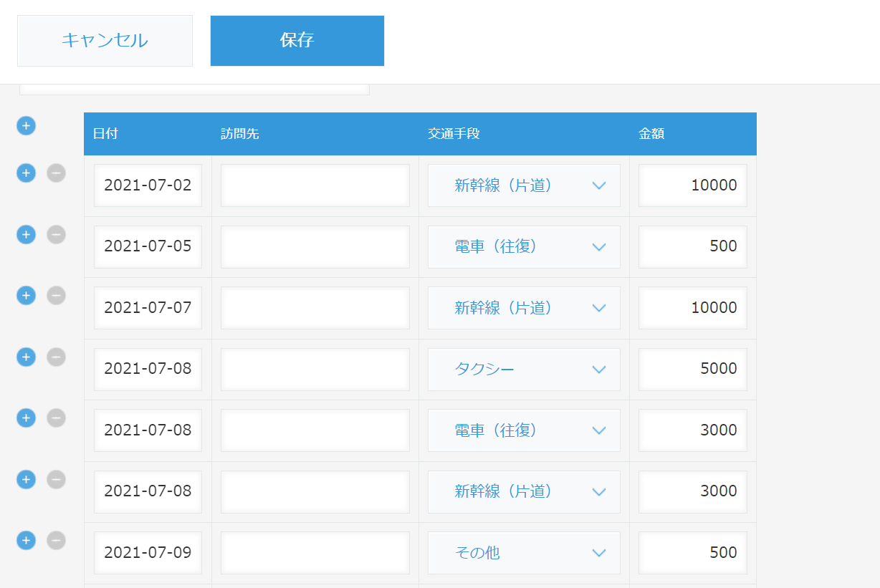Add a row after the 2021-07-07 row
The width and height of the screenshot is (880, 588).
[26, 295]
